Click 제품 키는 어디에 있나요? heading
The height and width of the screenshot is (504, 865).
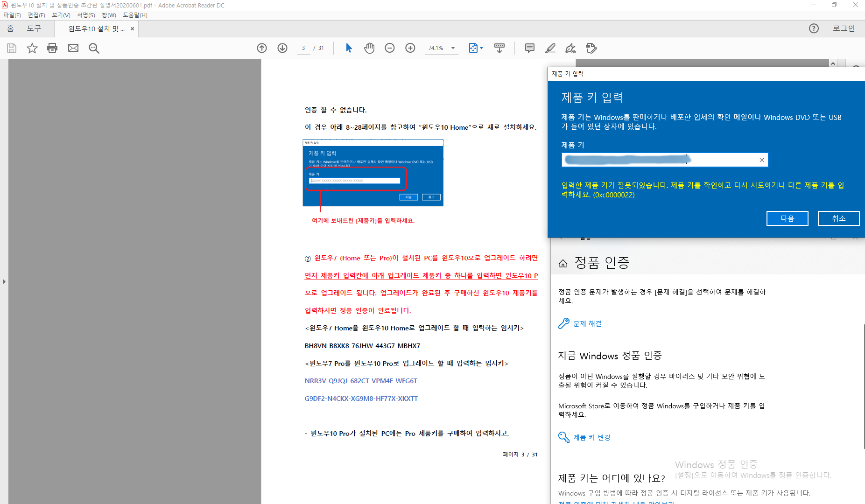click(612, 478)
